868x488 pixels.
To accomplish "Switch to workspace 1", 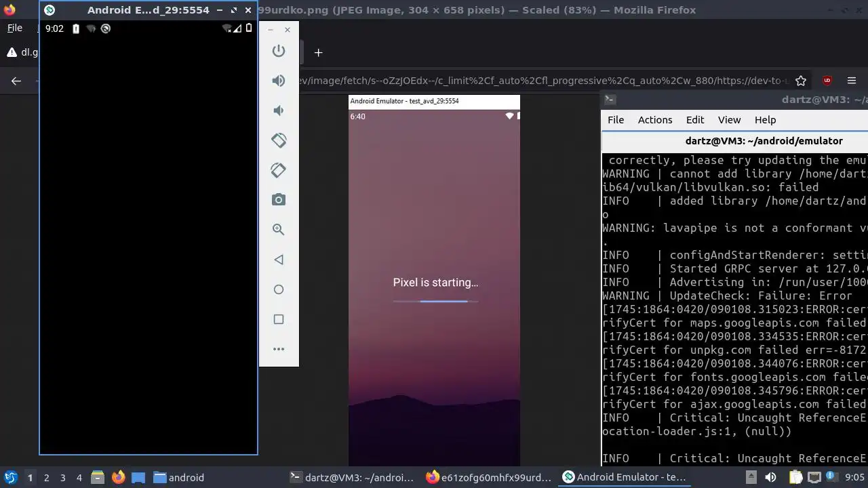I will click(x=30, y=477).
